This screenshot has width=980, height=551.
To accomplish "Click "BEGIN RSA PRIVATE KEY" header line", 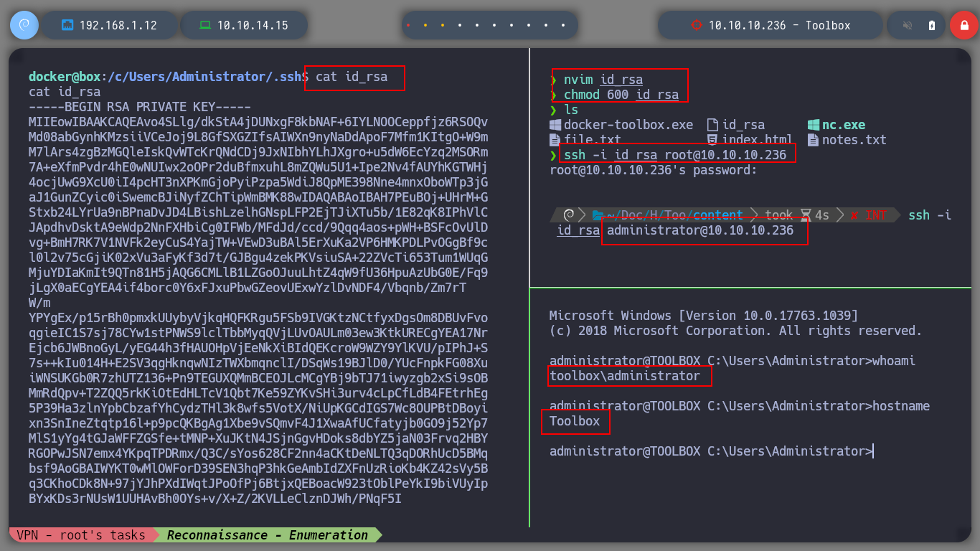I will pos(140,107).
